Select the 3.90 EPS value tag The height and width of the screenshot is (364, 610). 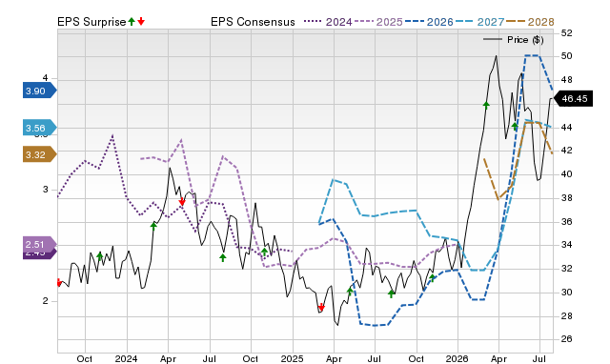[x=40, y=91]
